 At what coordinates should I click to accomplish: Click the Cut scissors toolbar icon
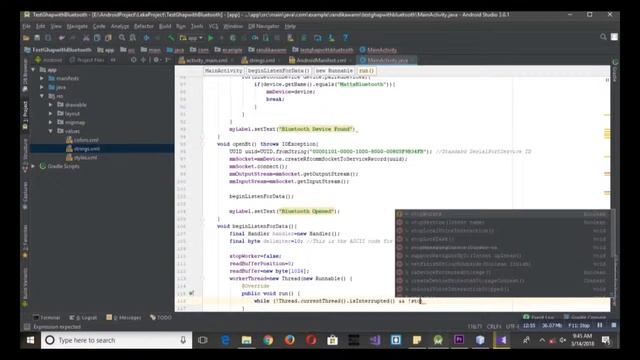(x=86, y=38)
